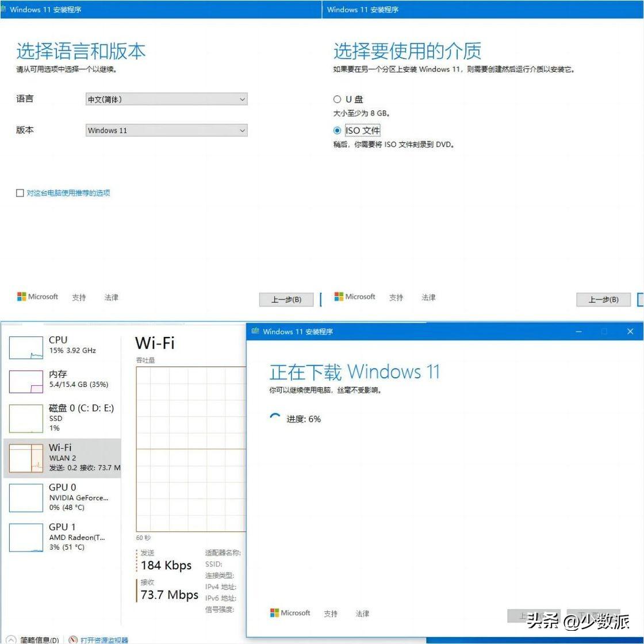Screen dimensions: 644x644
Task: Click the Wi-Fi throughput graph area
Action: [191, 448]
